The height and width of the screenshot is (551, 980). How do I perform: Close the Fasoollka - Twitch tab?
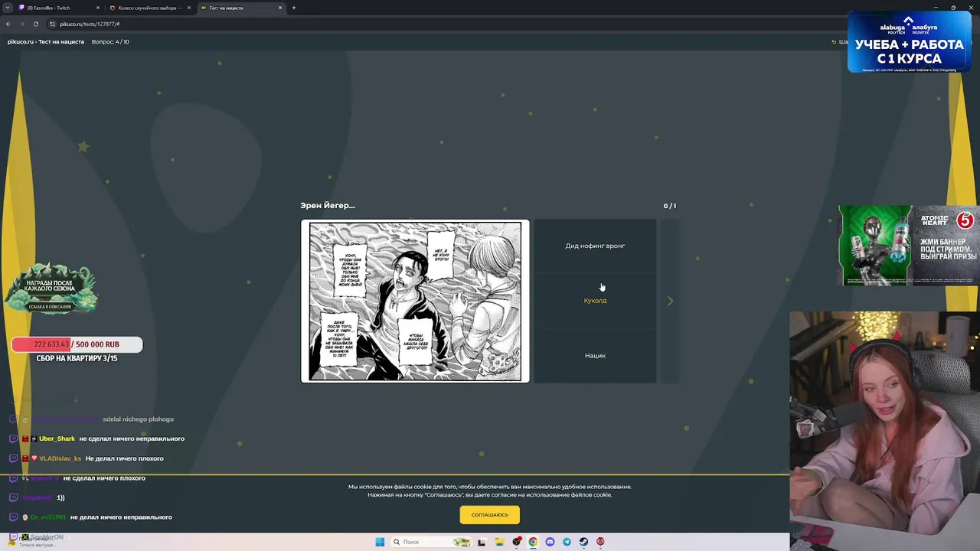coord(98,8)
